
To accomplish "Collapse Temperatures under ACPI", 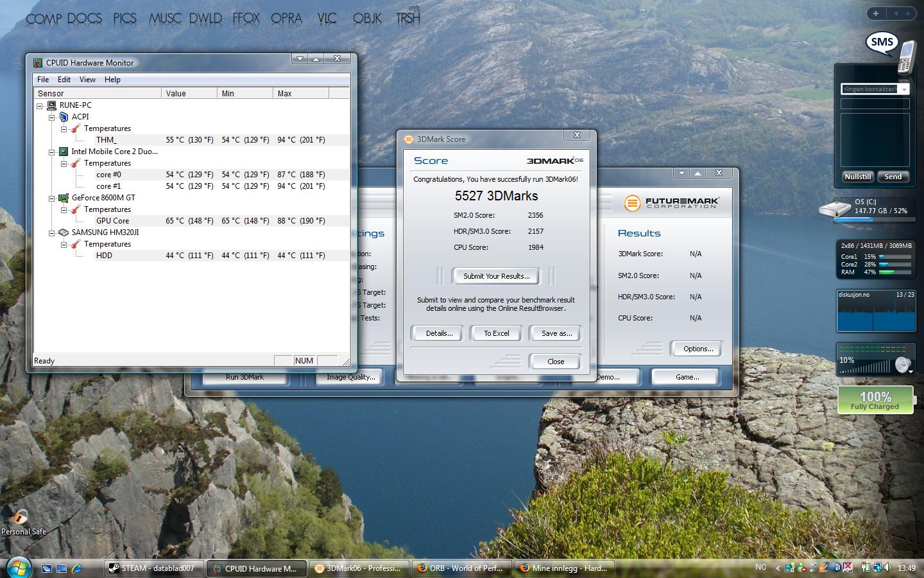I will click(x=64, y=129).
